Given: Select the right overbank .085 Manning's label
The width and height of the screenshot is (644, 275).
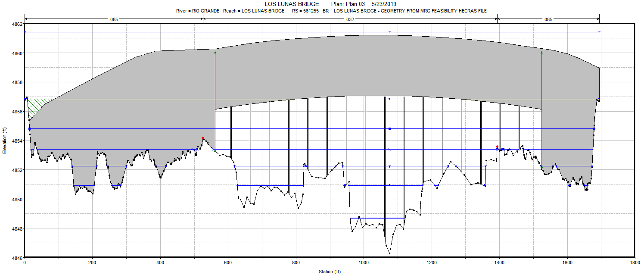Looking at the screenshot, I should coord(548,19).
